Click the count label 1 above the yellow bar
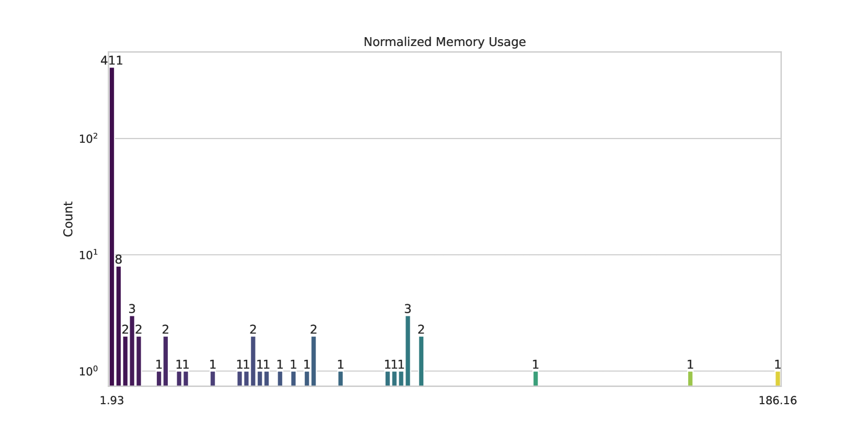The height and width of the screenshot is (434, 868). pos(778,364)
